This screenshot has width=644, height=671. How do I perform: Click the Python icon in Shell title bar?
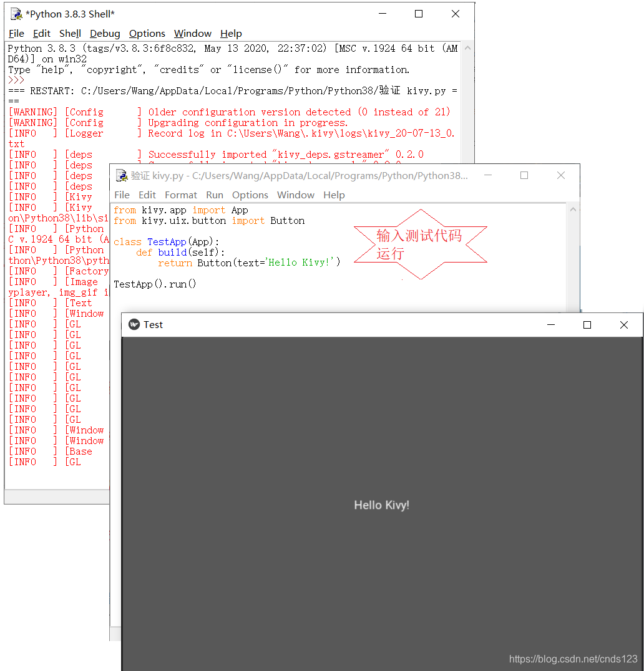[x=16, y=14]
